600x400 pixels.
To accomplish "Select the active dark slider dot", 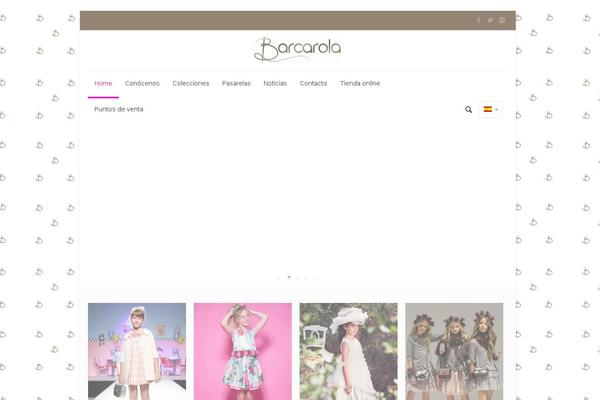I will click(289, 277).
